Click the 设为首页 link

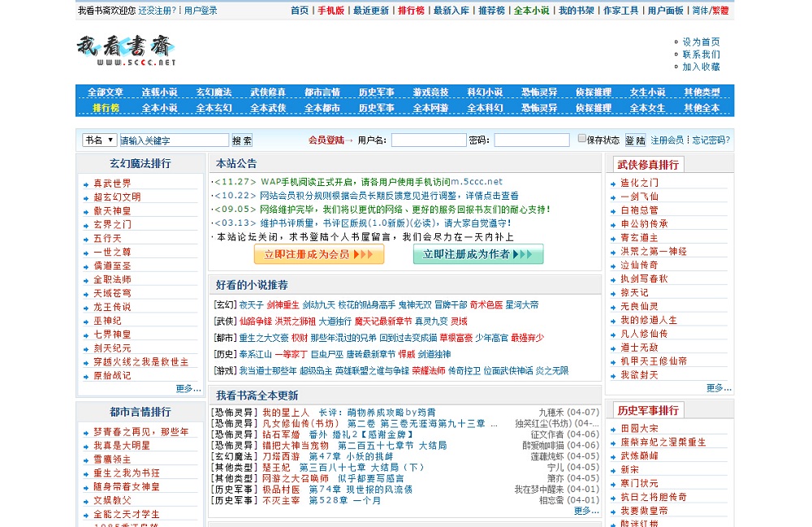tap(702, 42)
